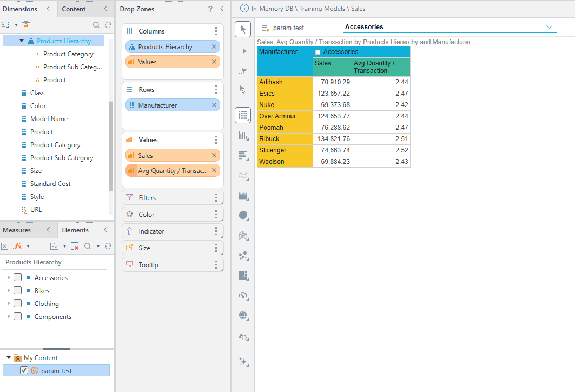Pick the treemap visualization icon
The width and height of the screenshot is (575, 392).
click(x=243, y=276)
